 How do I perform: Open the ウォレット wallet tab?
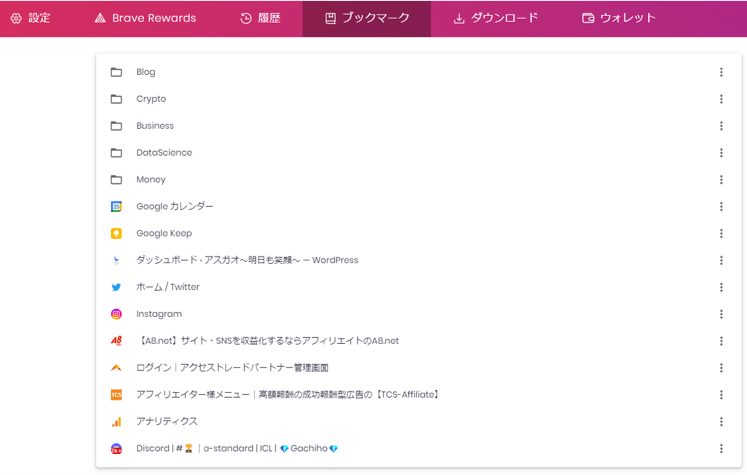click(x=618, y=19)
